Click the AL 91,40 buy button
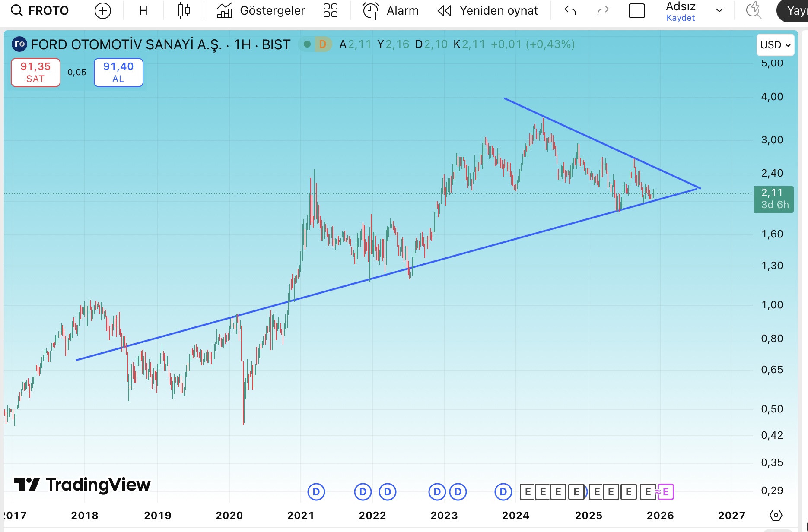The image size is (808, 532). [118, 73]
